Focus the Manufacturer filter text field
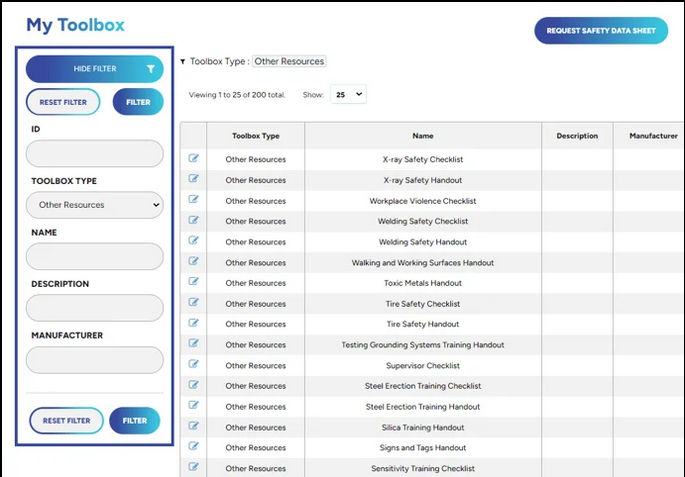This screenshot has height=477, width=685. (95, 360)
